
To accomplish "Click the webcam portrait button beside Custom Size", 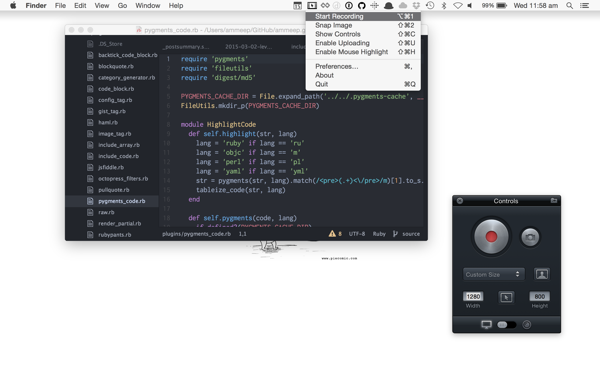I will coord(542,274).
